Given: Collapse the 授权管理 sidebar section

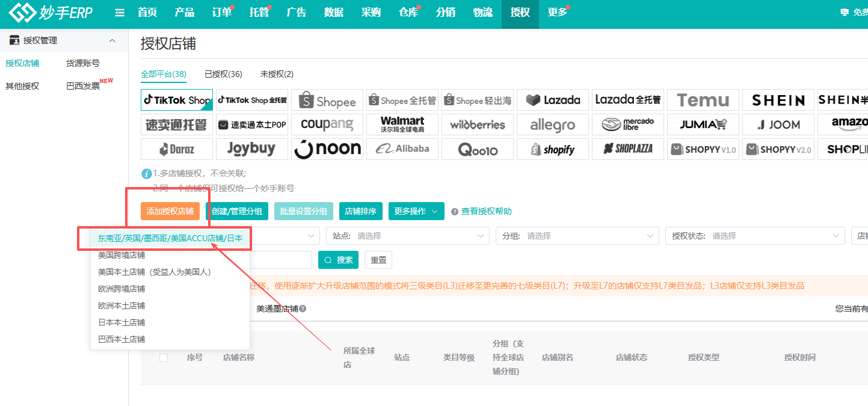Looking at the screenshot, I should [x=112, y=40].
